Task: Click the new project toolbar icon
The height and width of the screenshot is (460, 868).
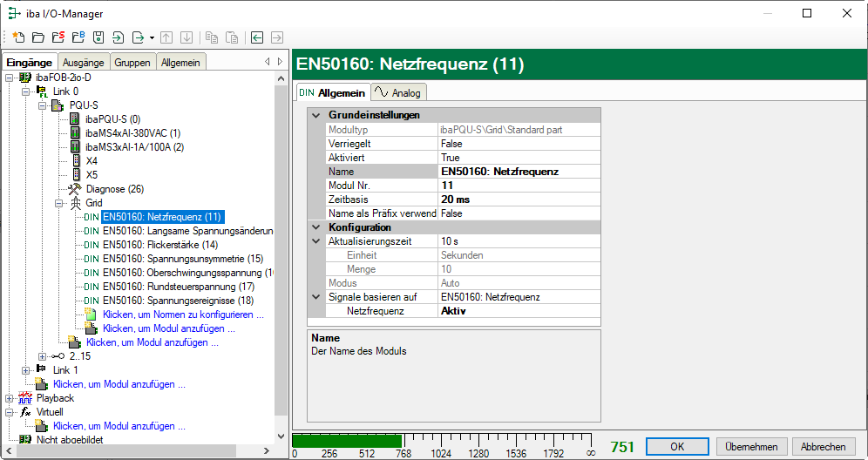Action: (x=18, y=37)
